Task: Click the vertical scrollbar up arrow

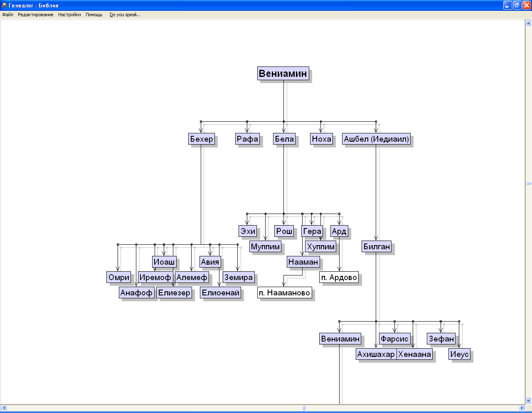Action: (529, 23)
